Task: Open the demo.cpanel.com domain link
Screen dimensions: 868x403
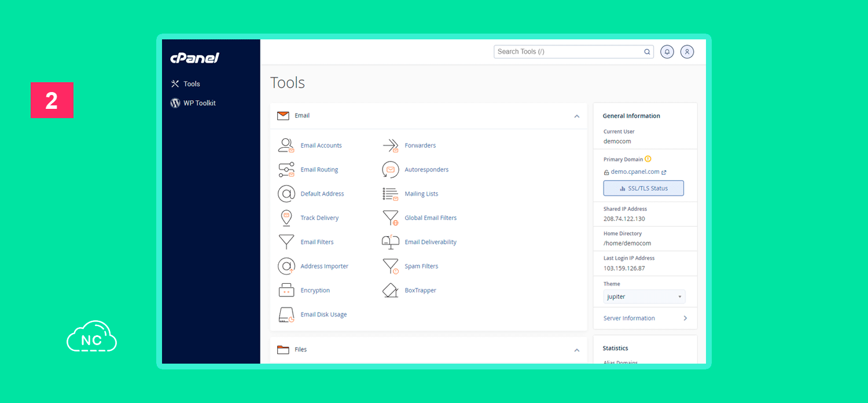Action: click(x=635, y=172)
